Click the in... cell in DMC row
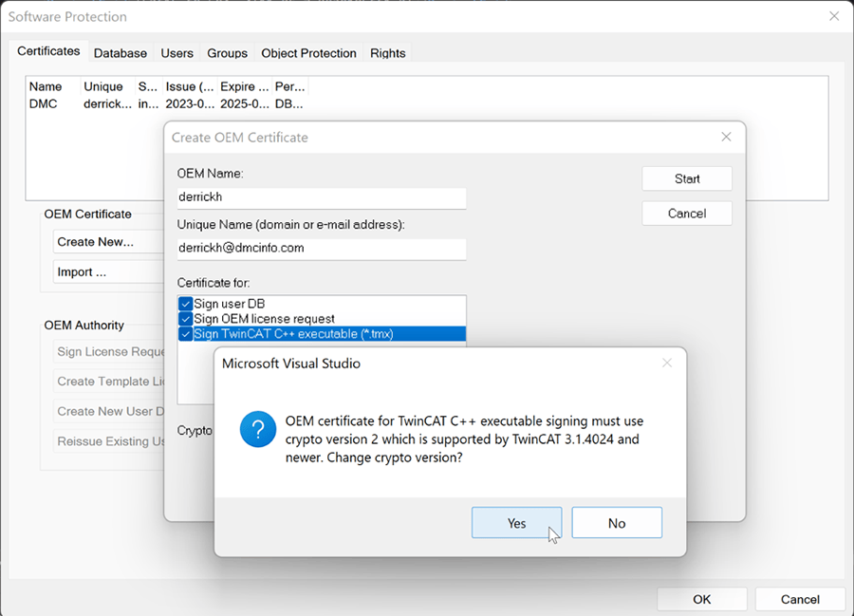This screenshot has height=616, width=854. 148,104
